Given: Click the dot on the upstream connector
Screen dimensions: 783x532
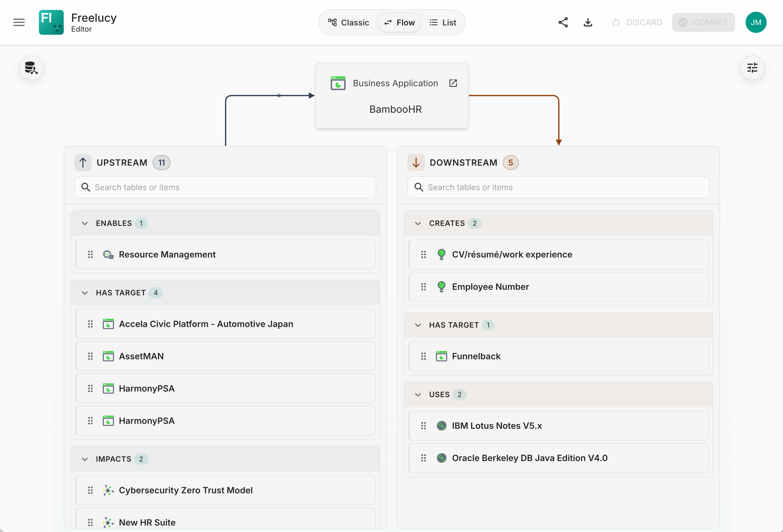Looking at the screenshot, I should click(x=279, y=95).
